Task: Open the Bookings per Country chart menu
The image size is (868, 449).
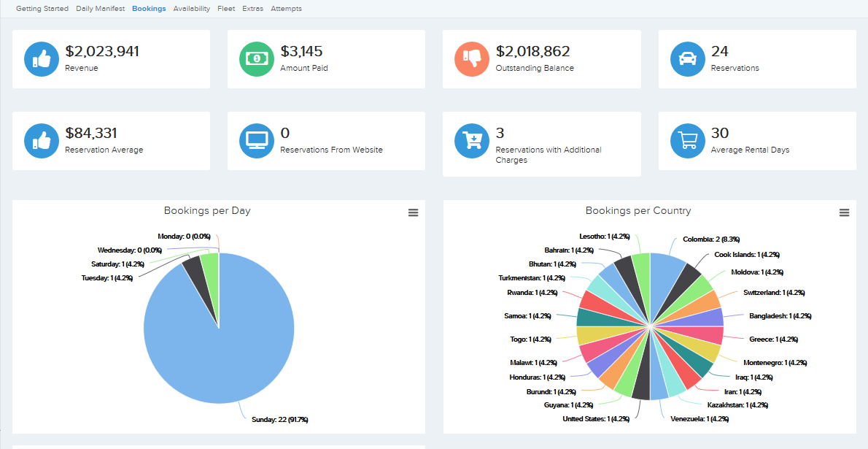Action: click(845, 212)
